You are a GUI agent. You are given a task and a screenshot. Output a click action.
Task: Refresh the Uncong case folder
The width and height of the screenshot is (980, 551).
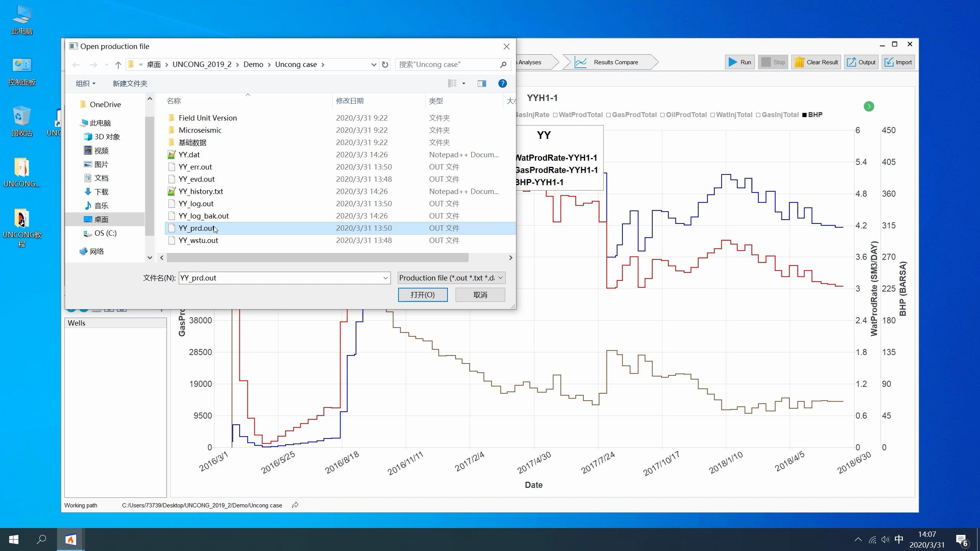pyautogui.click(x=385, y=65)
